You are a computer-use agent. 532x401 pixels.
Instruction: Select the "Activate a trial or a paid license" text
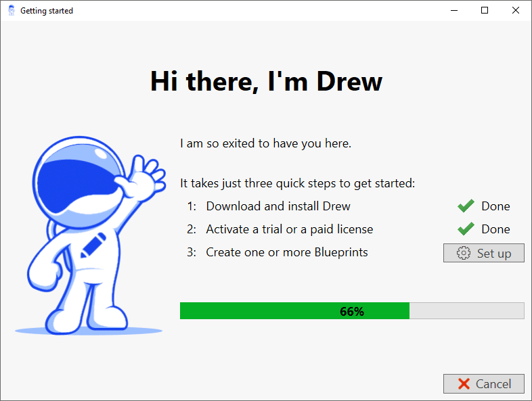click(289, 229)
